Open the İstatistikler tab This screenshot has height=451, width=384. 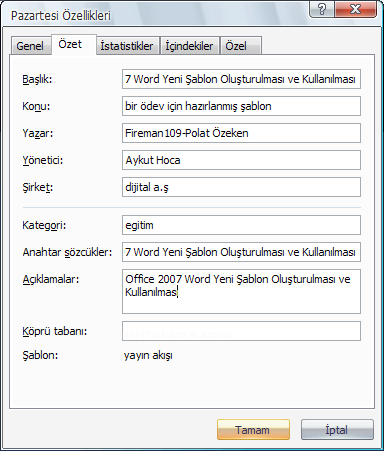[127, 46]
